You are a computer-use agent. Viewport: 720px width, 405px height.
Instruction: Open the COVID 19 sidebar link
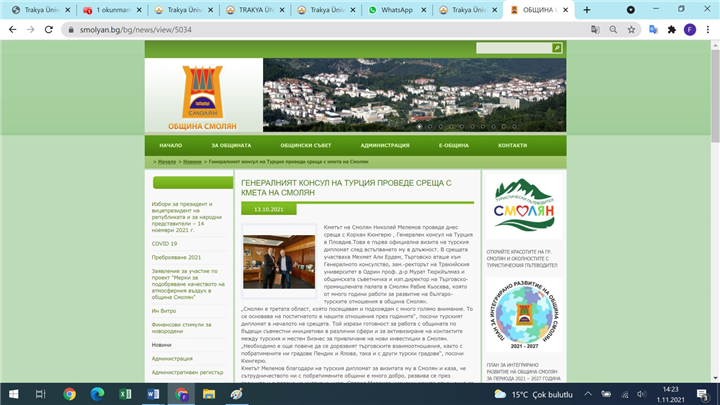point(164,244)
